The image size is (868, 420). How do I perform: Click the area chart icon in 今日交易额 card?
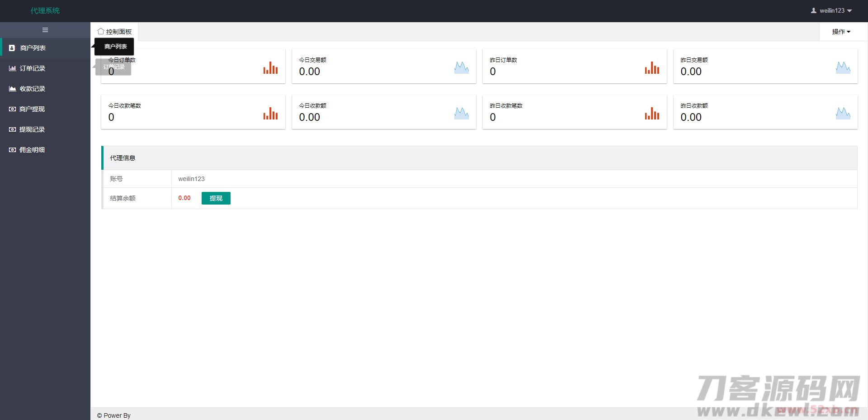461,68
